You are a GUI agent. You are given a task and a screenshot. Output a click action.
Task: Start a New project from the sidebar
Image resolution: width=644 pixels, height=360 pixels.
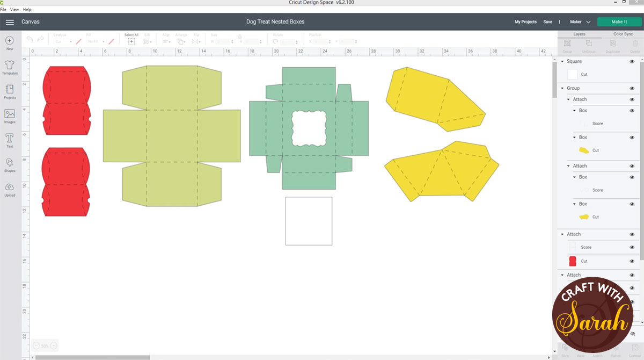click(10, 43)
